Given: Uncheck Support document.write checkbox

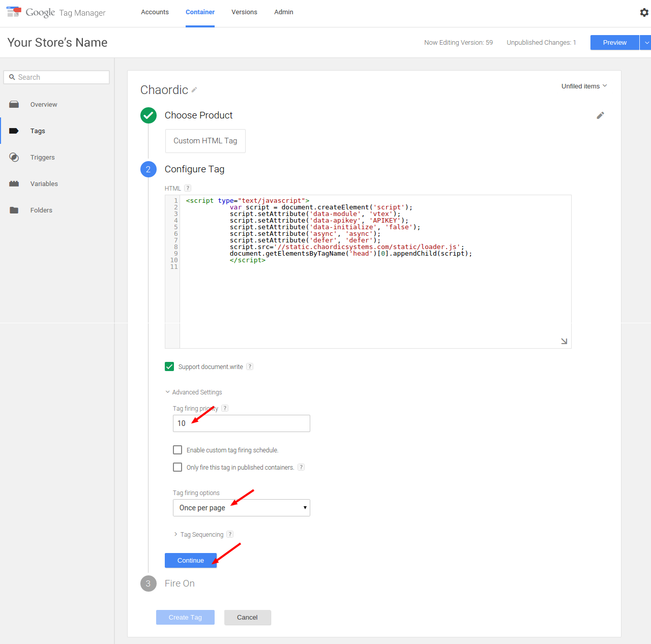Looking at the screenshot, I should click(x=169, y=366).
